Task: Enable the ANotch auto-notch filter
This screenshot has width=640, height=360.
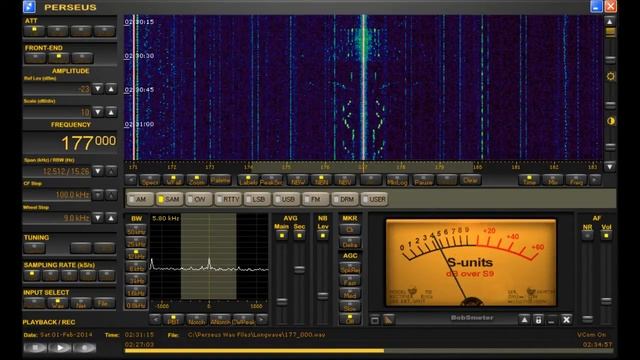Action: click(x=220, y=320)
